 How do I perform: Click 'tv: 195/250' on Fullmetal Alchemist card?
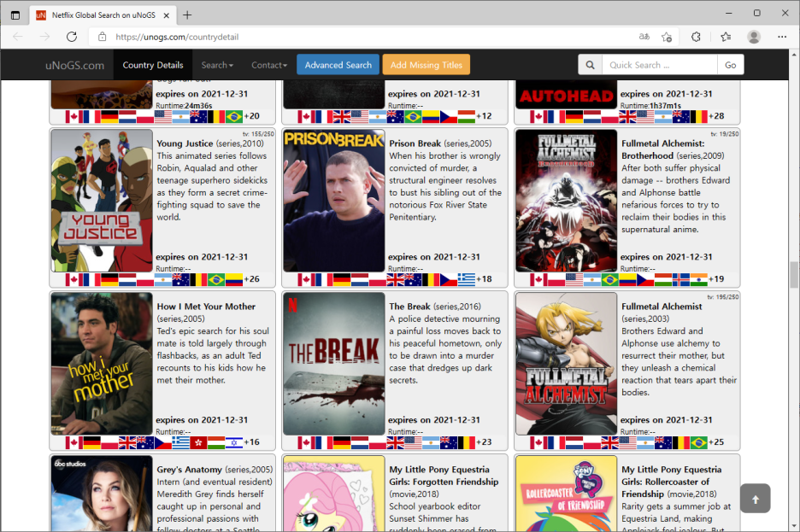click(723, 297)
